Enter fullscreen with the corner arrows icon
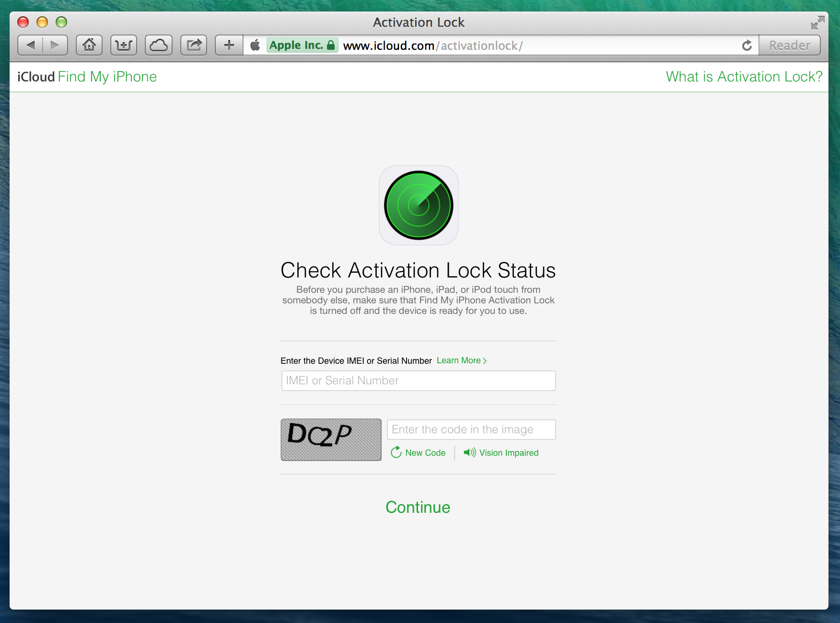 817,23
